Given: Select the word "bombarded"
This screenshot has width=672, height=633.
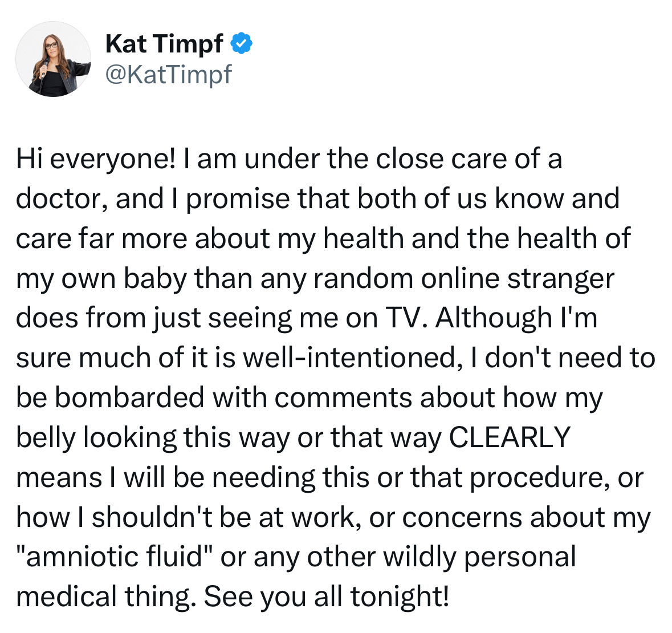Looking at the screenshot, I should (129, 397).
